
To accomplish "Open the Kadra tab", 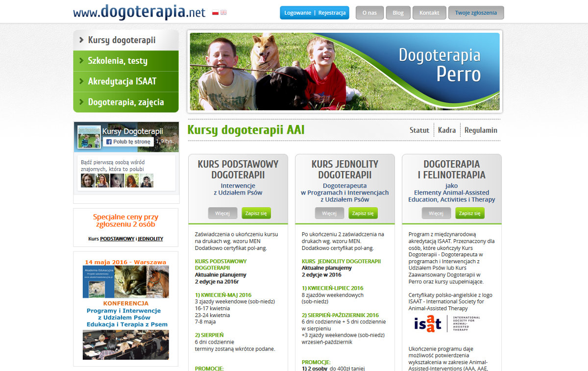I will point(447,130).
